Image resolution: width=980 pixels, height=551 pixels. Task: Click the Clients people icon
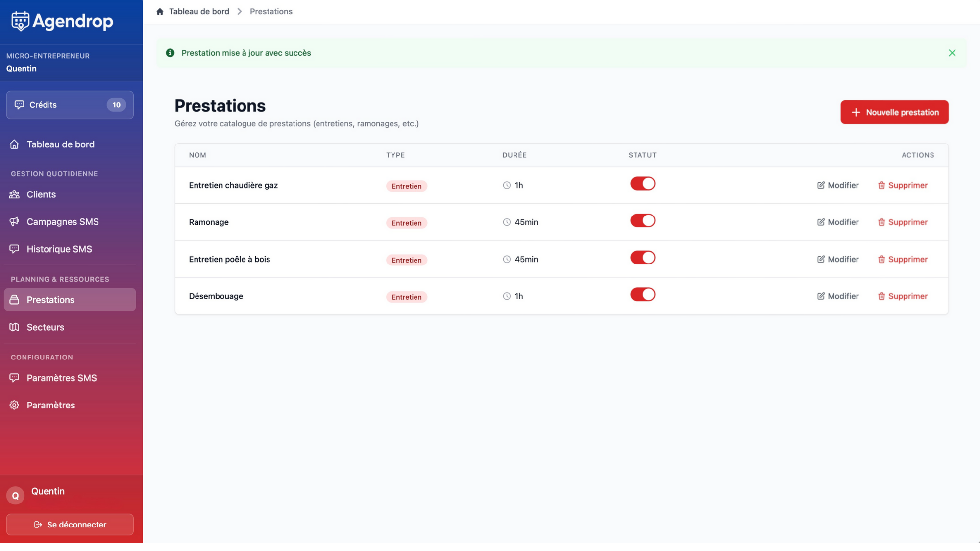[x=14, y=194]
